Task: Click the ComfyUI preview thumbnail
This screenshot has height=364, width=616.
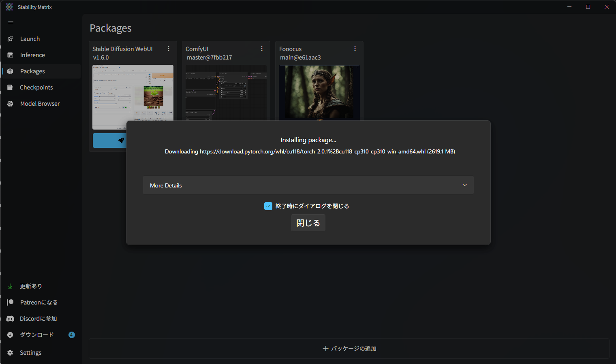Action: point(226,93)
